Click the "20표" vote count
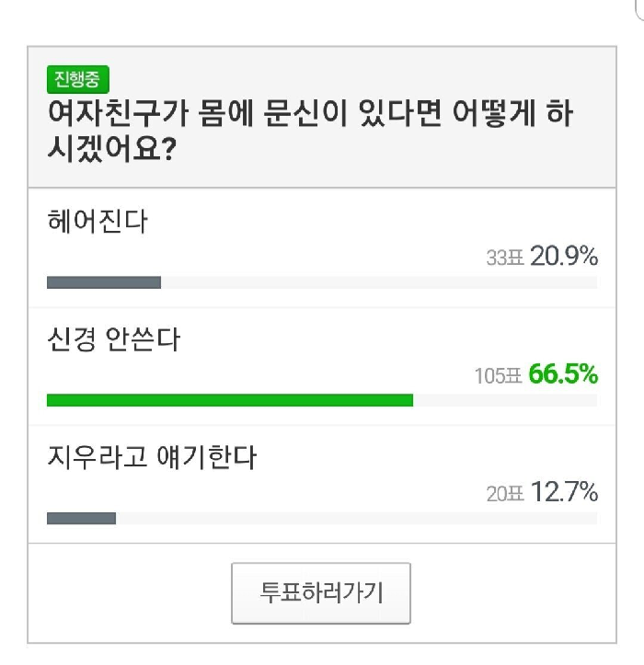This screenshot has width=644, height=665. 504,493
